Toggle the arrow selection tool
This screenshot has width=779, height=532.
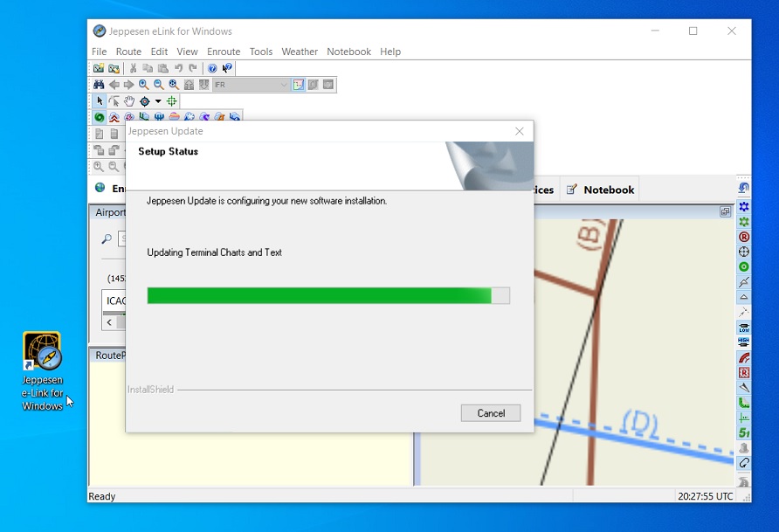pyautogui.click(x=100, y=101)
